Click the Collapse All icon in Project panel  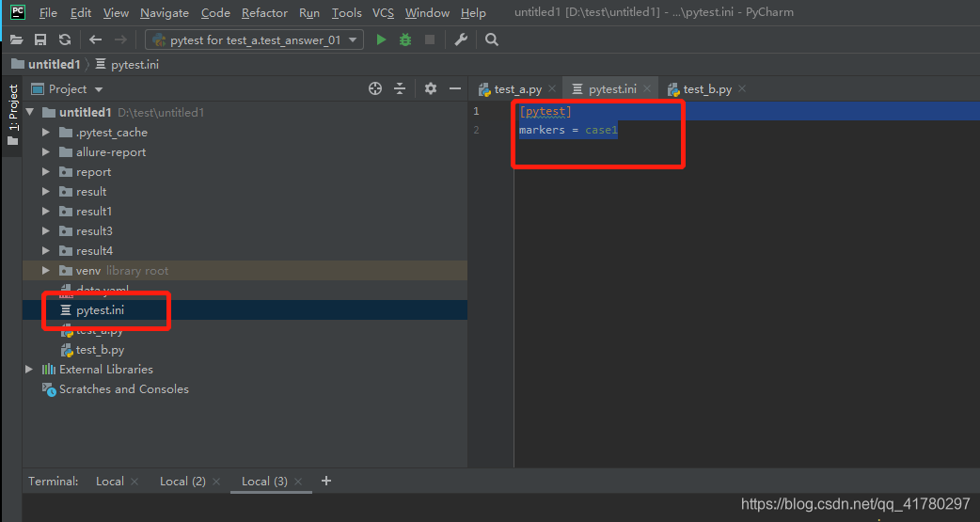point(400,88)
